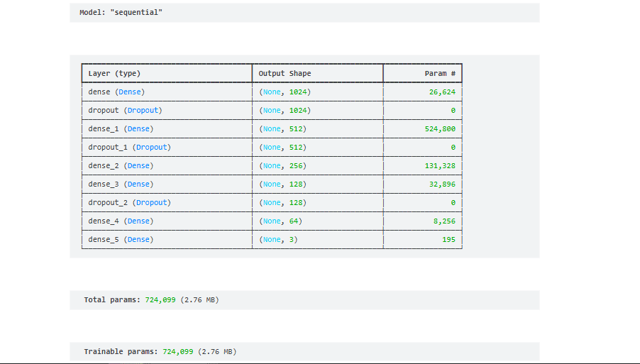Click the 524,800 param count

[440, 128]
